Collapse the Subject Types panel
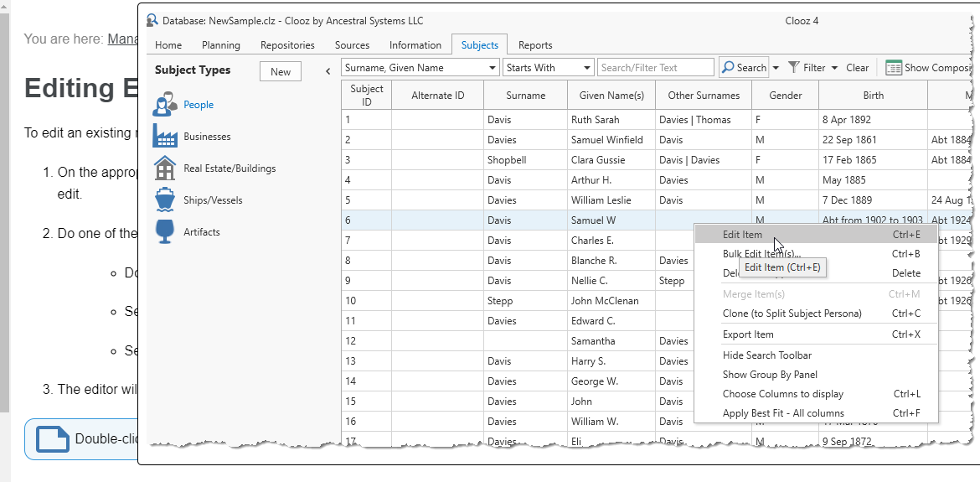980x482 pixels. click(328, 71)
